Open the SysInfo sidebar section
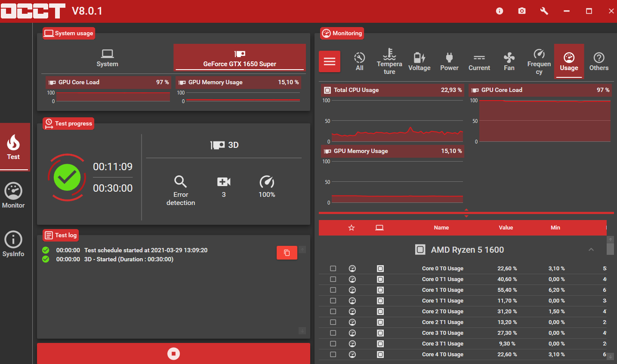 tap(13, 244)
